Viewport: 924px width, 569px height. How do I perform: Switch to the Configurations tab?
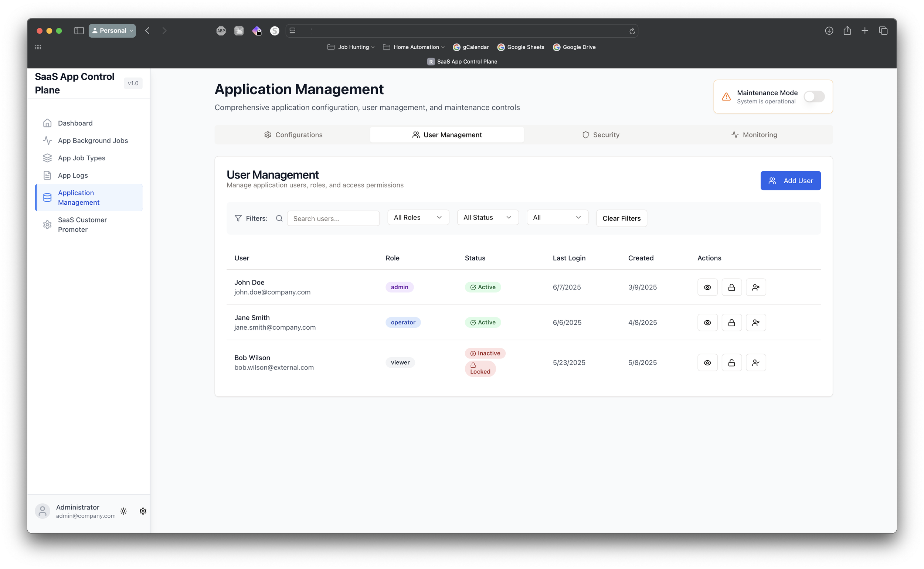pyautogui.click(x=293, y=135)
